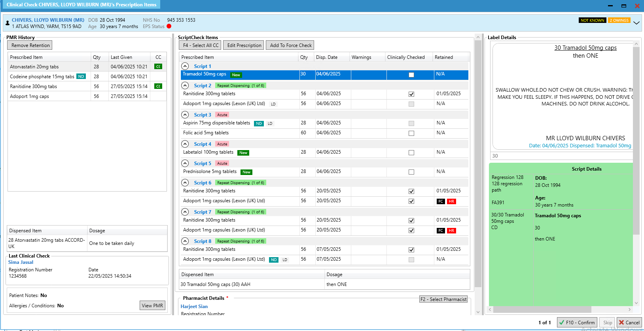
Task: Untick Clinically Checked for Script 6 Adoport capsules
Action: (411, 201)
